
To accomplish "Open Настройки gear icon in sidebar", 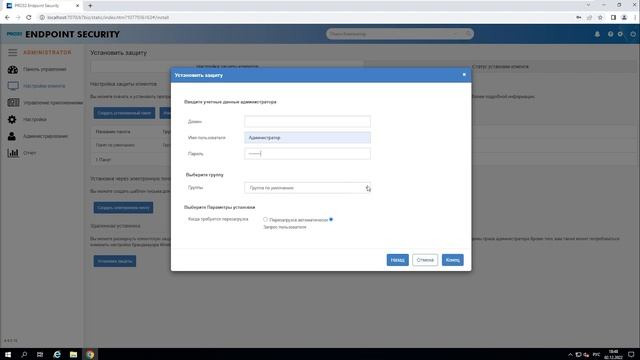I will click(12, 119).
